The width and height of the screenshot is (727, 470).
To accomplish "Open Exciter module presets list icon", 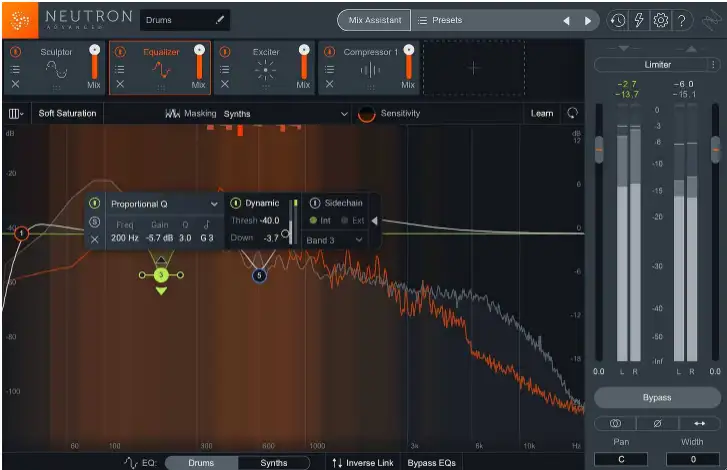I will click(224, 70).
